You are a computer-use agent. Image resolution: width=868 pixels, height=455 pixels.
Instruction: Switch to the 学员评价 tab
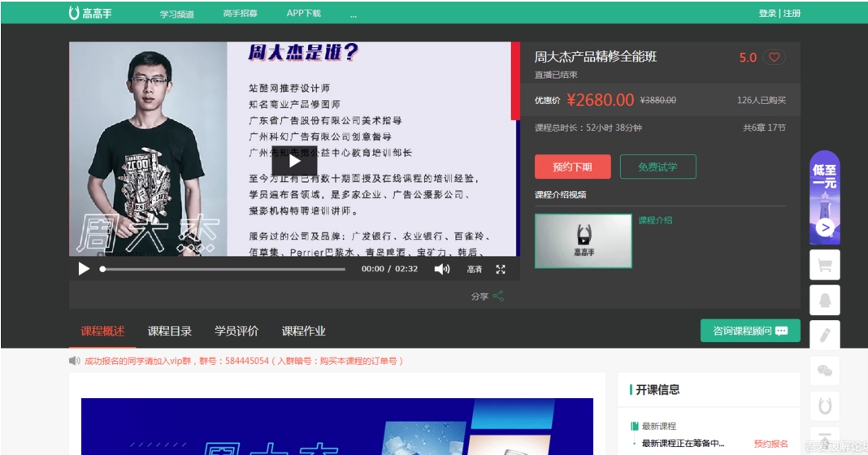pyautogui.click(x=237, y=331)
